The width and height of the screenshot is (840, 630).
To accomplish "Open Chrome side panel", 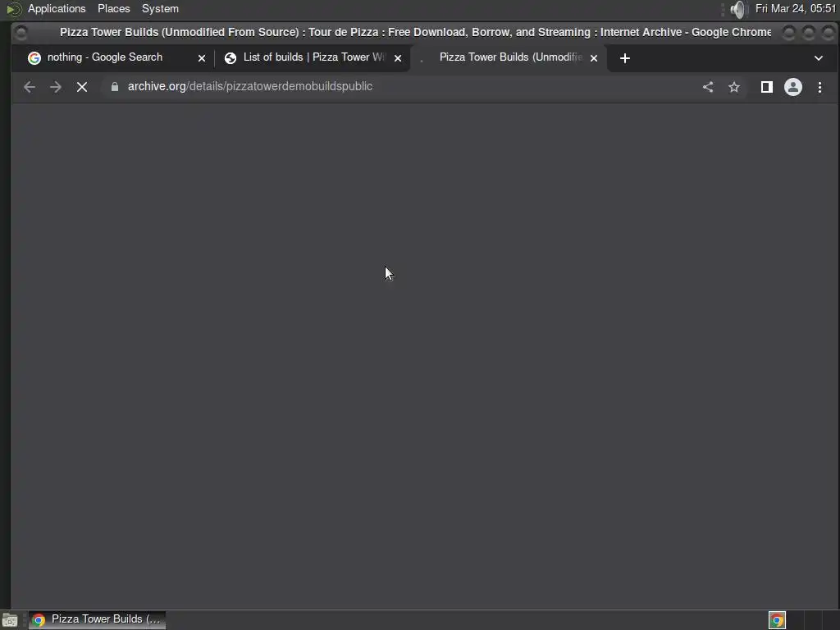I will (767, 87).
